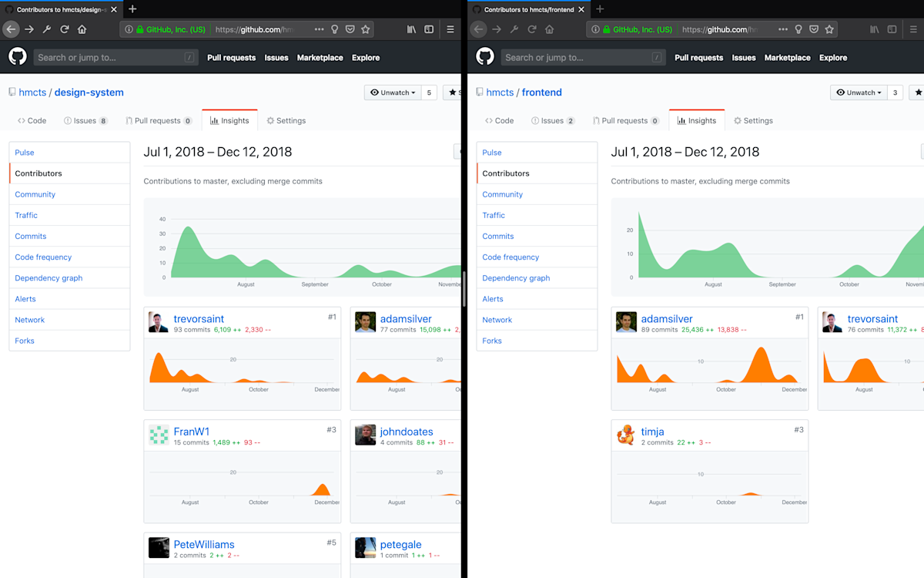The image size is (924, 578).
Task: Open Issues tab on design-system repo
Action: [85, 121]
